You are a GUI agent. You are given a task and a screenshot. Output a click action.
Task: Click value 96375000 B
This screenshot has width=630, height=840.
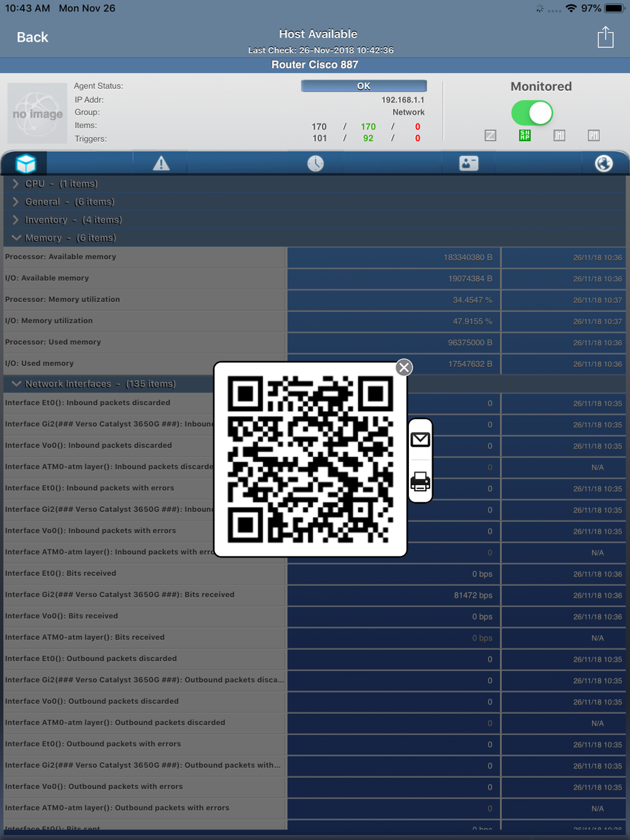(470, 343)
